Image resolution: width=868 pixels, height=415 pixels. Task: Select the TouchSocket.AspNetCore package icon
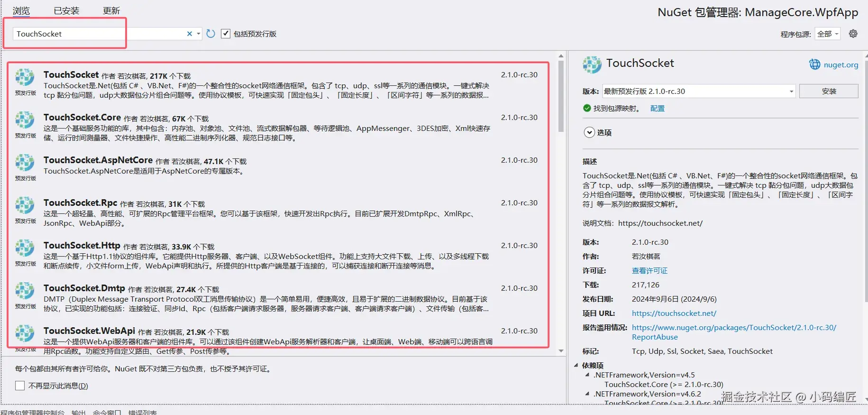[25, 163]
